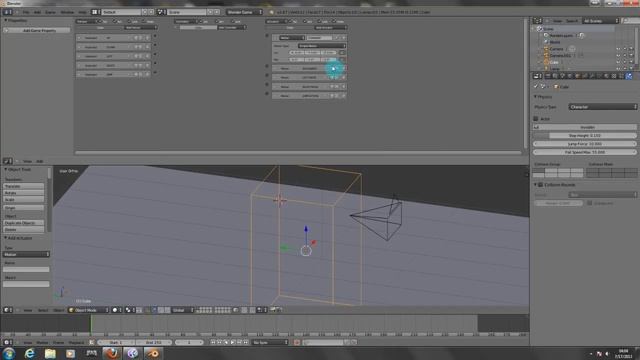Click the viewport shading icon in 3D header

click(116, 310)
